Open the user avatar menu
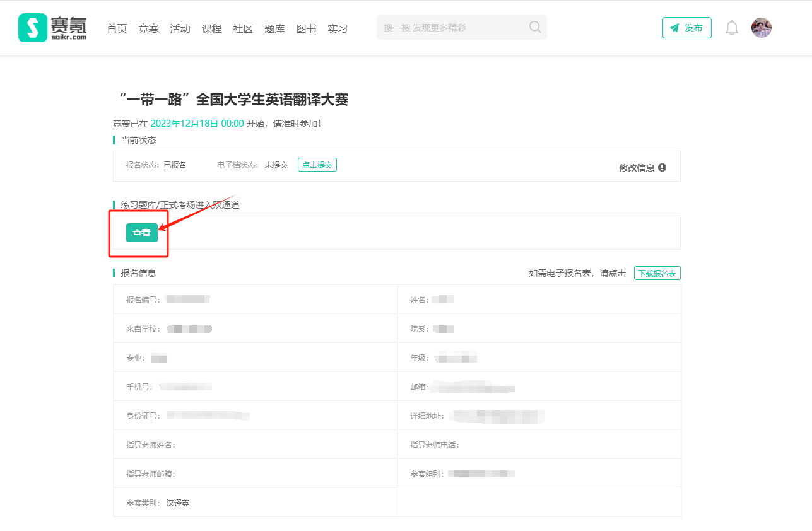The image size is (812, 531). tap(761, 28)
